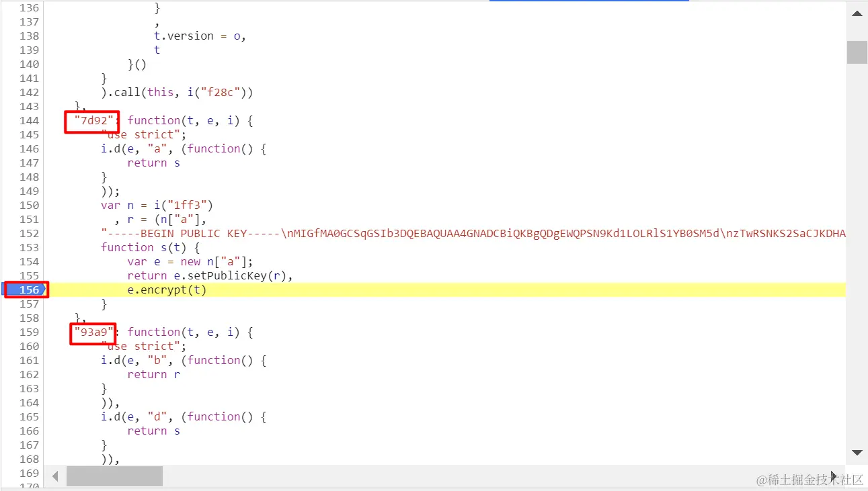This screenshot has height=491, width=868.
Task: Click 'i.d(e, "a", (function() {' text
Action: 184,148
